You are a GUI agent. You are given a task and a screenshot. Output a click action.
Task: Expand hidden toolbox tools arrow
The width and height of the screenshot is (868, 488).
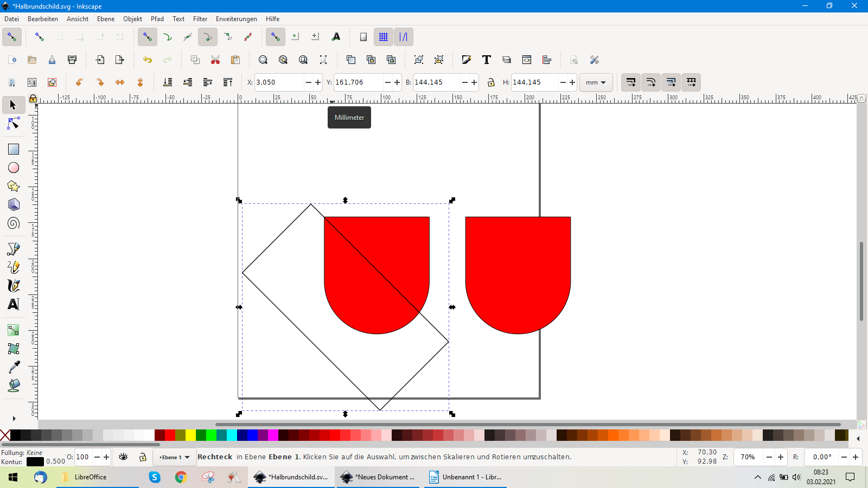pyautogui.click(x=14, y=419)
